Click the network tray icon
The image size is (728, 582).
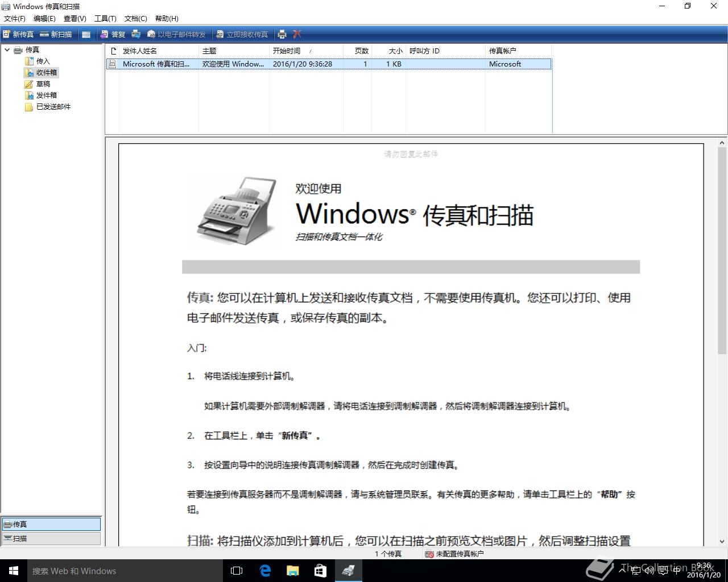[635, 571]
